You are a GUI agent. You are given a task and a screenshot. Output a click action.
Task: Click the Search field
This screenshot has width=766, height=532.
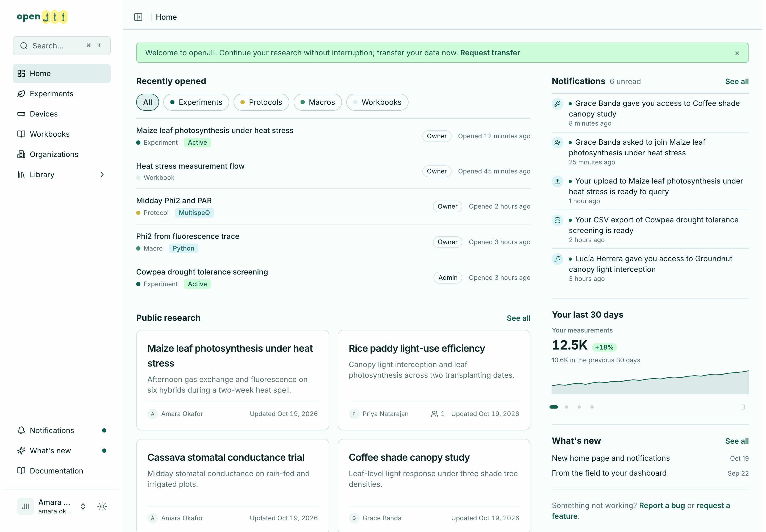(x=62, y=46)
